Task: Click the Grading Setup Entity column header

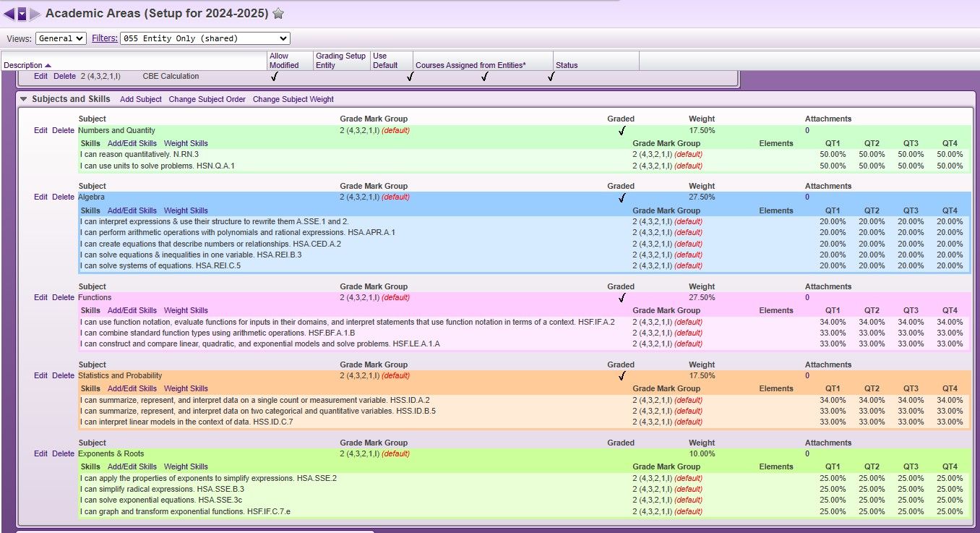Action: [x=340, y=61]
